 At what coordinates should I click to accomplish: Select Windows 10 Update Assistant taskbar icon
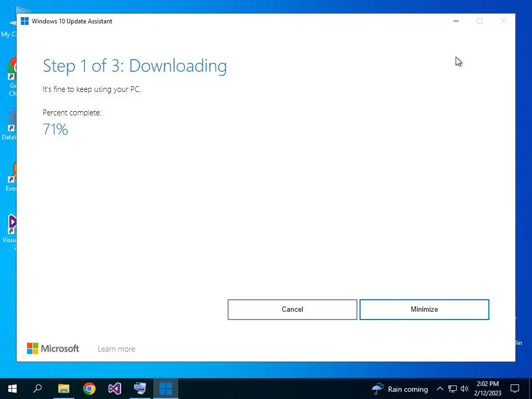pos(166,389)
